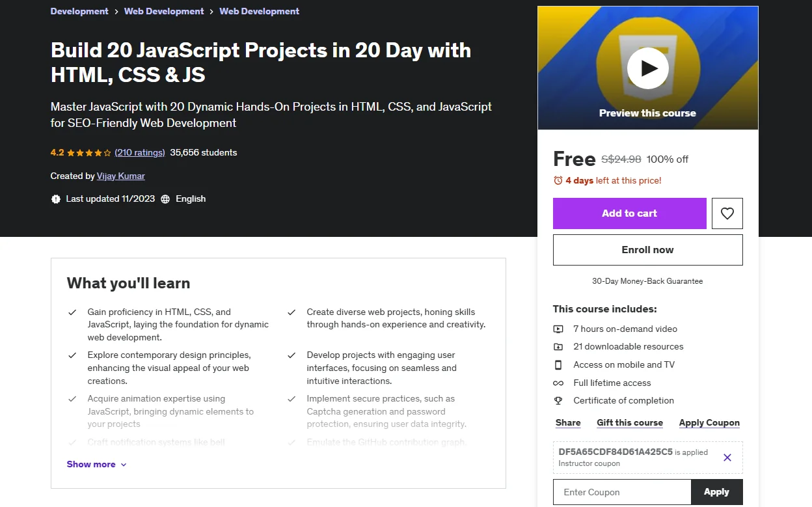Click Gift this course
The width and height of the screenshot is (812, 507).
(630, 422)
